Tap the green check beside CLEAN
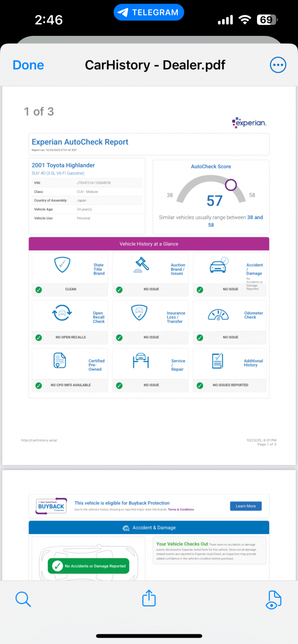Screen dimensions: 298x644 pyautogui.click(x=39, y=290)
